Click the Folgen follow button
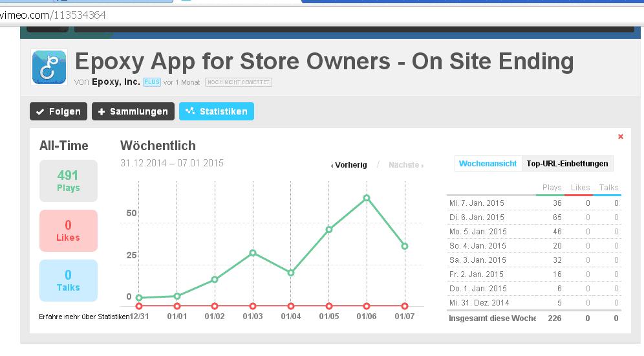 tap(58, 111)
